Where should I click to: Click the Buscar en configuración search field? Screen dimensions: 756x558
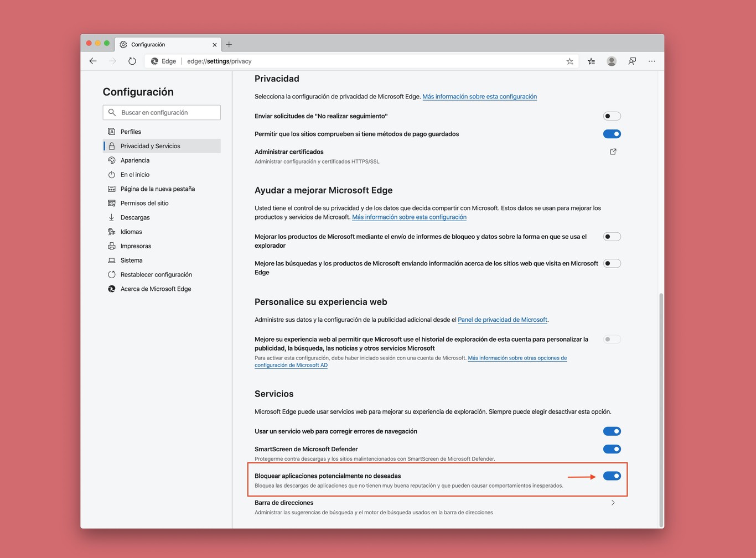coord(162,112)
